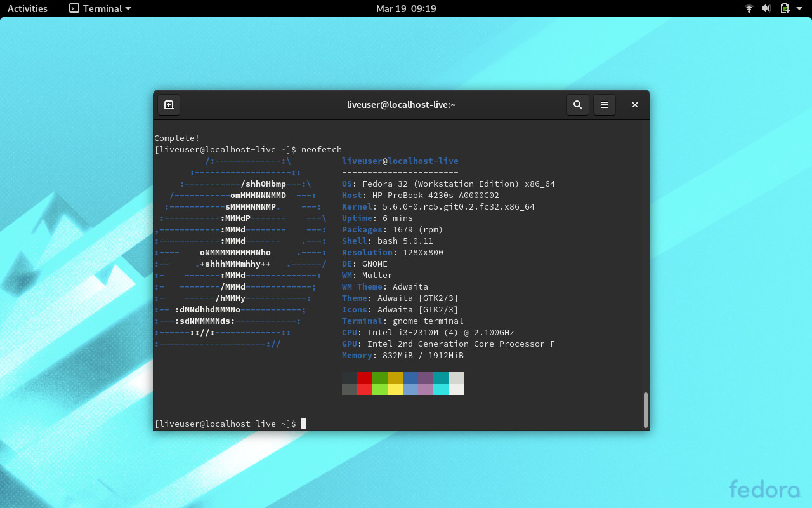Screen dimensions: 812x508
Task: Click the Kernel version line
Action: pyautogui.click(x=438, y=206)
